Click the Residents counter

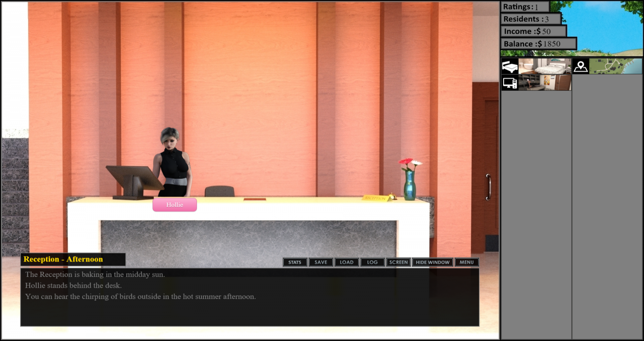(x=531, y=19)
